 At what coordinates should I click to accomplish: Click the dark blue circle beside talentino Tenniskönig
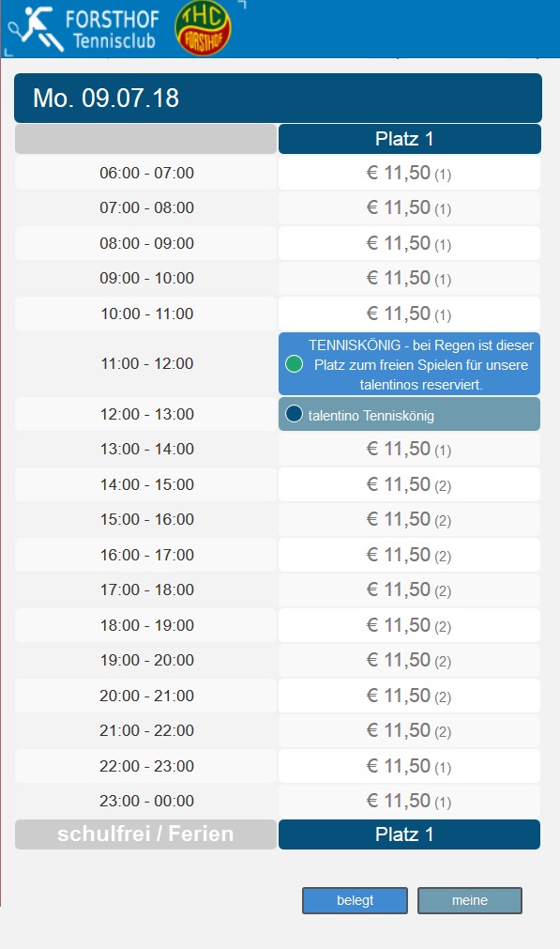(294, 414)
